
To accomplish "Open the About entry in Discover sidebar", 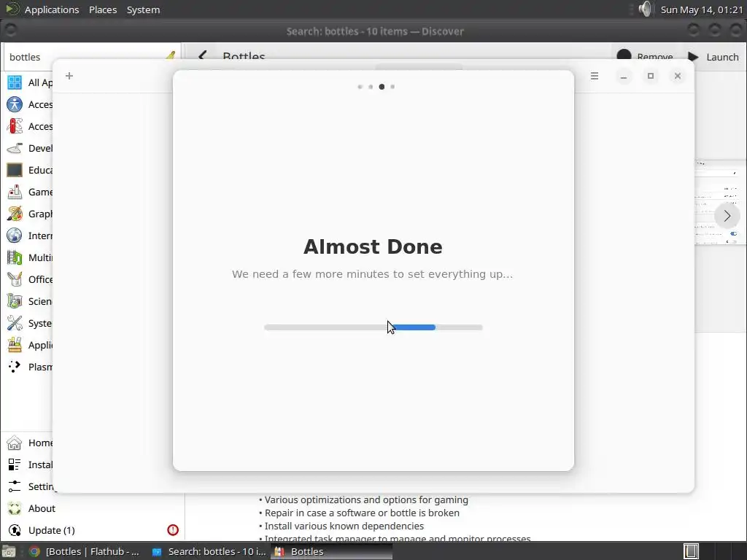I will [31, 508].
